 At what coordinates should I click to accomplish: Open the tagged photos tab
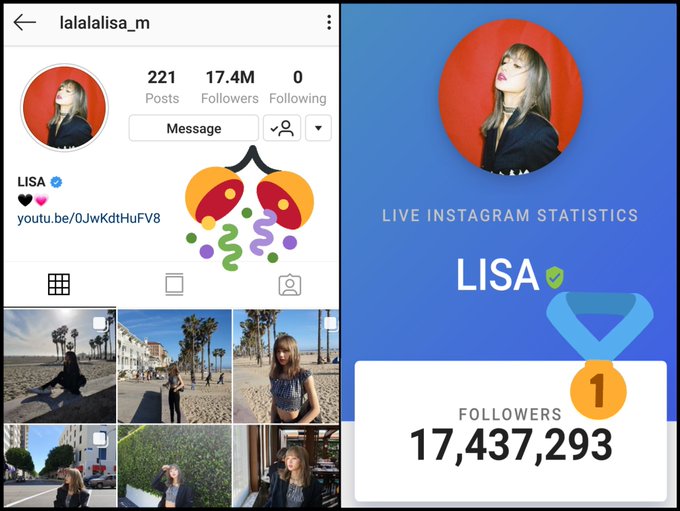coord(290,285)
